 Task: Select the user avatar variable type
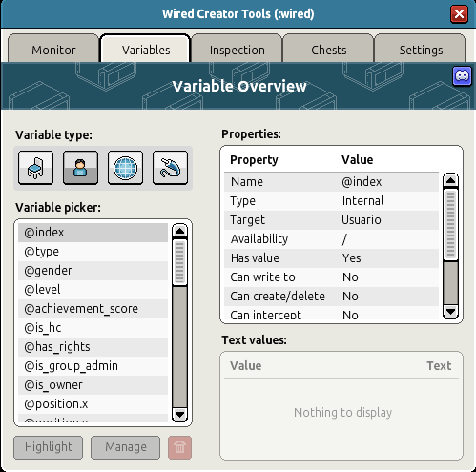coord(80,168)
